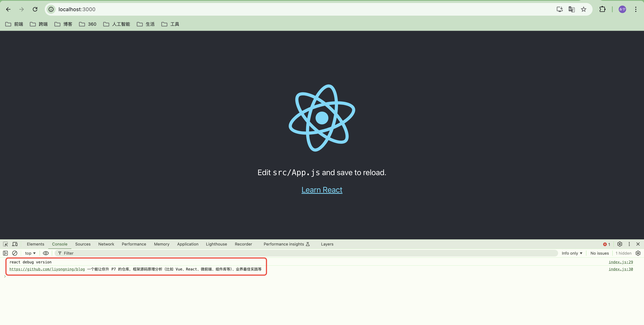Bookmark this page with the star icon
644x325 pixels.
(583, 9)
